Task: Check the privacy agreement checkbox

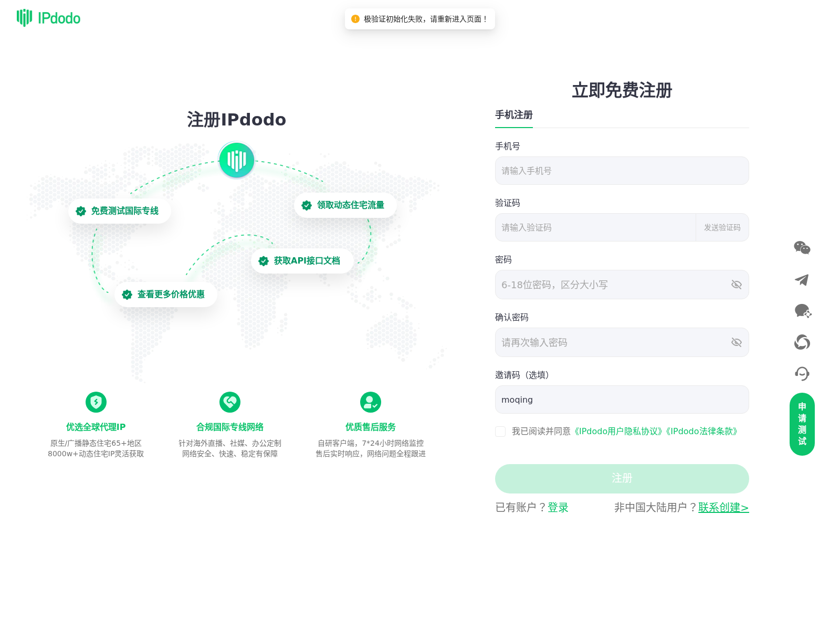Action: point(500,432)
